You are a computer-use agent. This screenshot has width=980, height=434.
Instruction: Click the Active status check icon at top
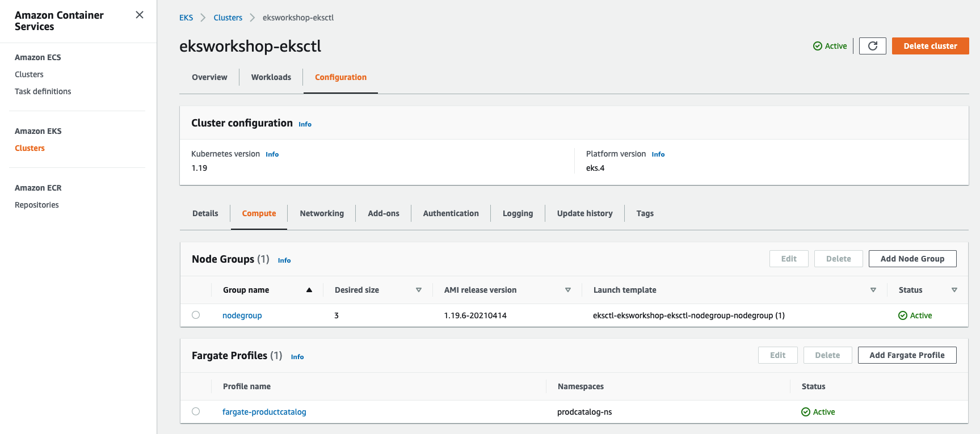pyautogui.click(x=818, y=46)
